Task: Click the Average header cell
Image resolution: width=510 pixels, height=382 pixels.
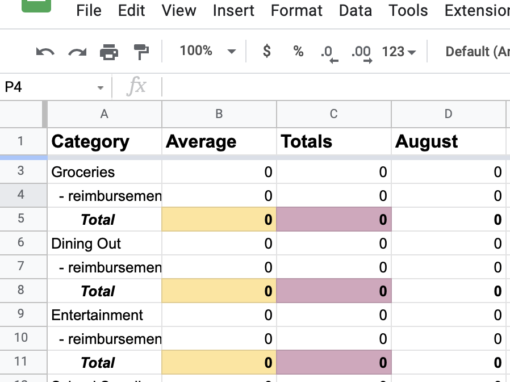Action: (219, 141)
